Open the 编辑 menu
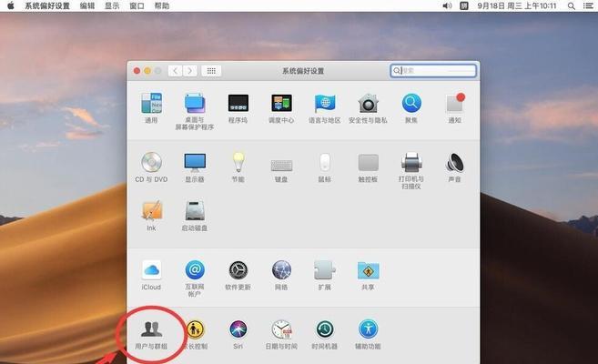This screenshot has height=364, width=598. [x=87, y=5]
